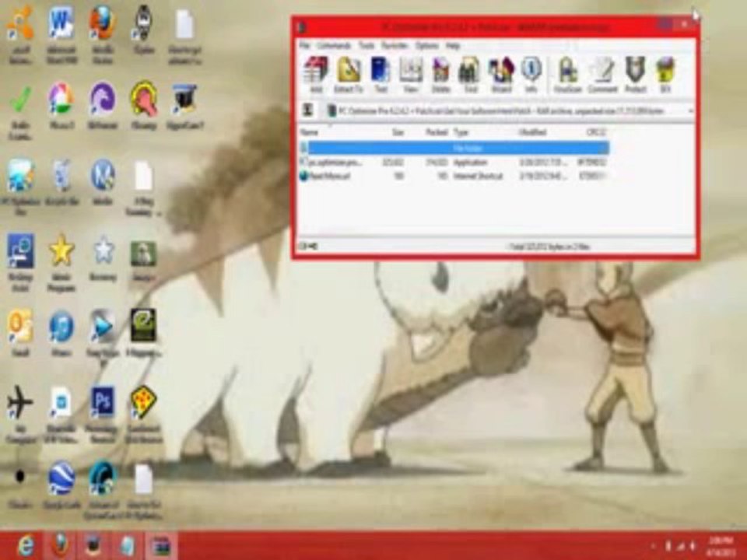Click the Comment toolbar icon in WinRAR
747x560 pixels.
602,75
